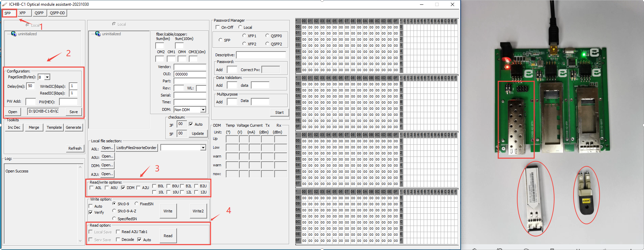Click the Vendor input field
Screen dimensions: 644x250
[190, 67]
